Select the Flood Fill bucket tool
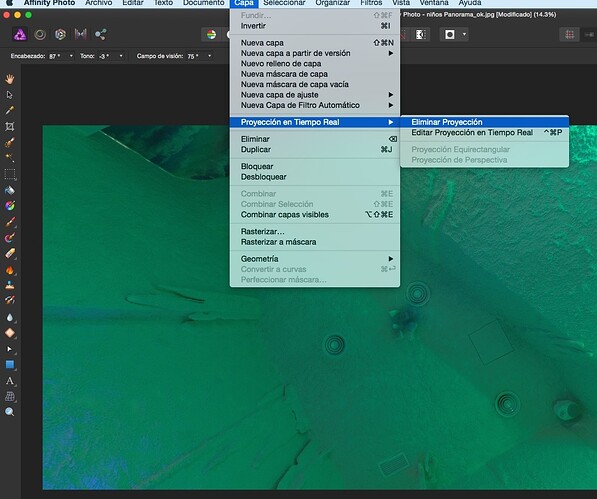The width and height of the screenshot is (597, 499). (x=10, y=190)
